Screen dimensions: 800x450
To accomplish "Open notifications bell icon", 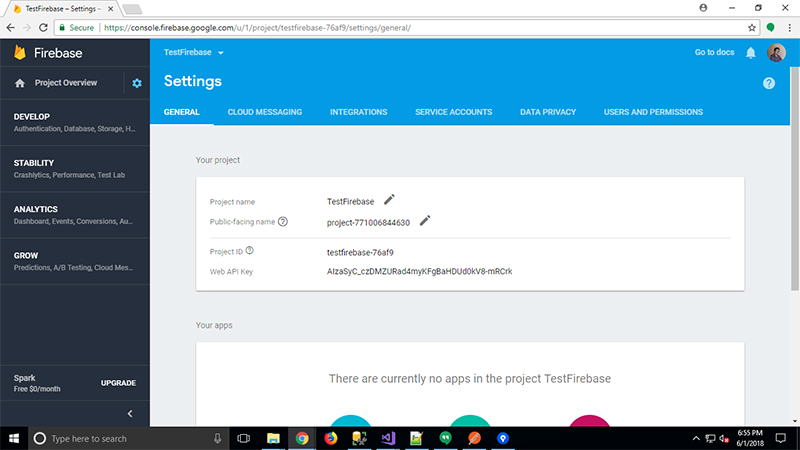I will coord(750,53).
